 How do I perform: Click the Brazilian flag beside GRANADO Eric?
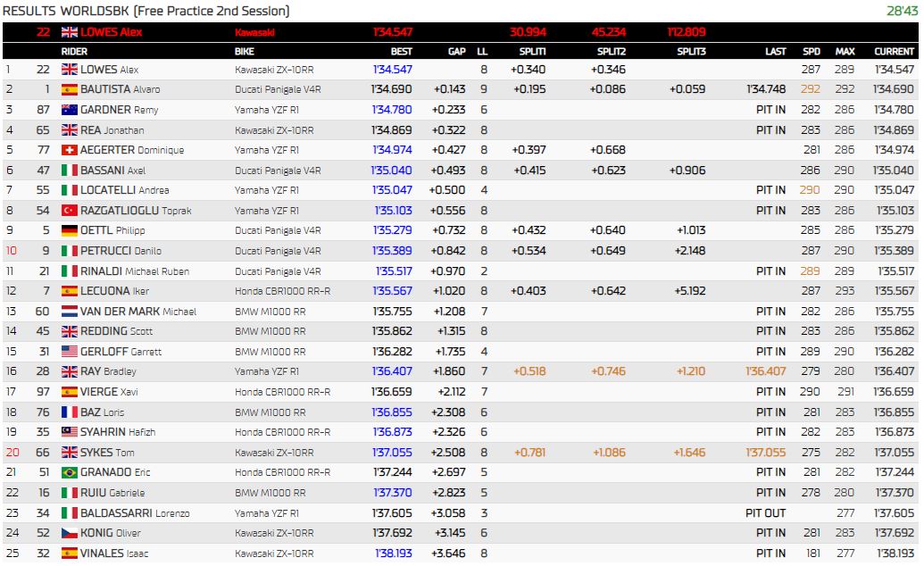70,472
